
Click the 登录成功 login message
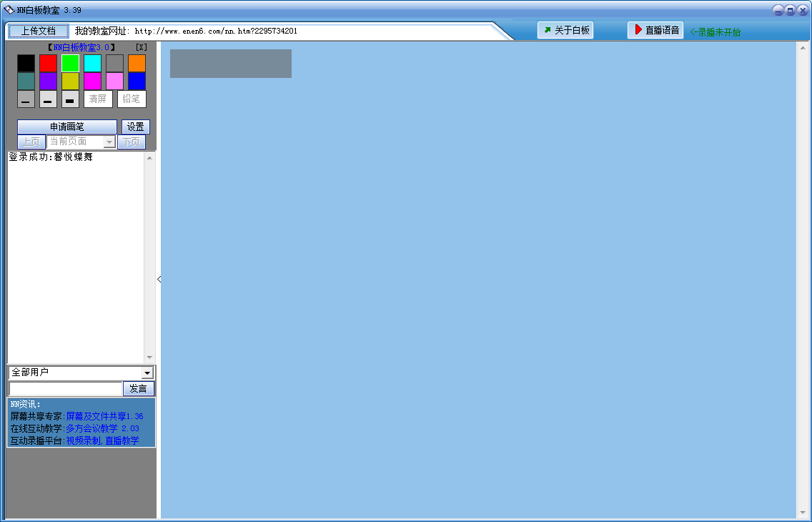(51, 157)
